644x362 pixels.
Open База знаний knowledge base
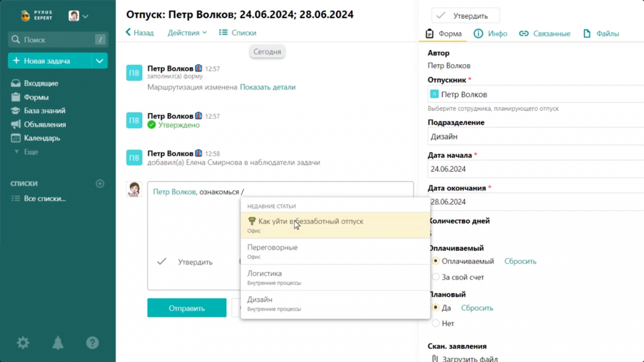[44, 111]
